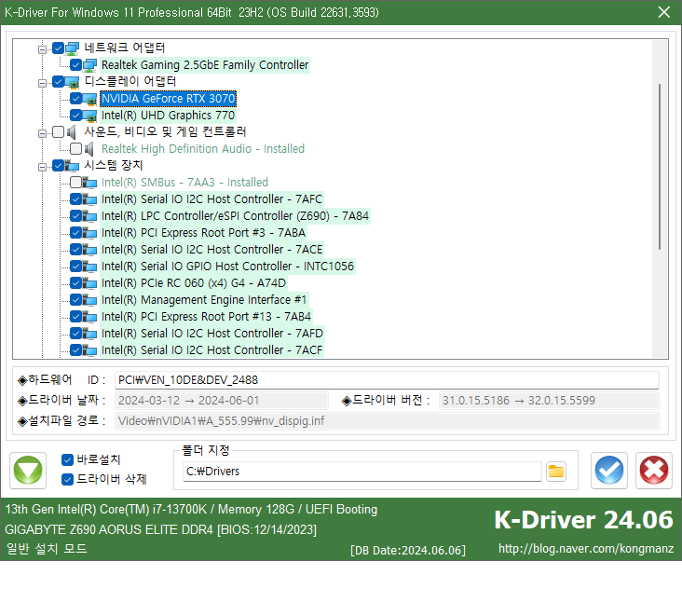682x616 pixels.
Task: Click the sound controller speaker category icon
Action: pos(72,131)
